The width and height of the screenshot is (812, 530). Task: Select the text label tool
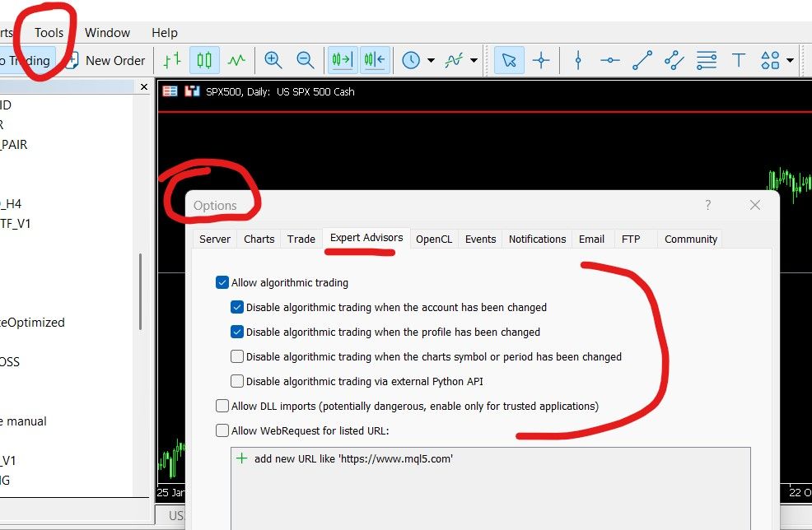(739, 61)
